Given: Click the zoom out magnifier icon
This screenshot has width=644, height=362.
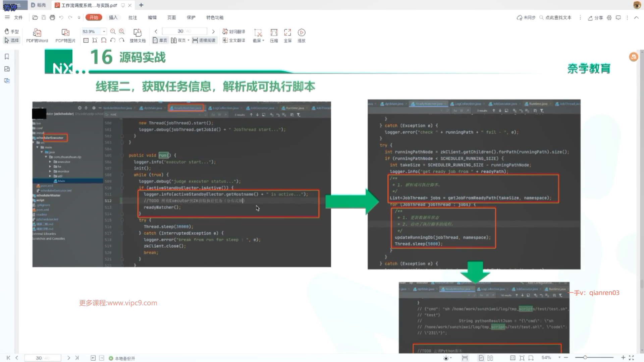Looking at the screenshot, I should pos(113,32).
